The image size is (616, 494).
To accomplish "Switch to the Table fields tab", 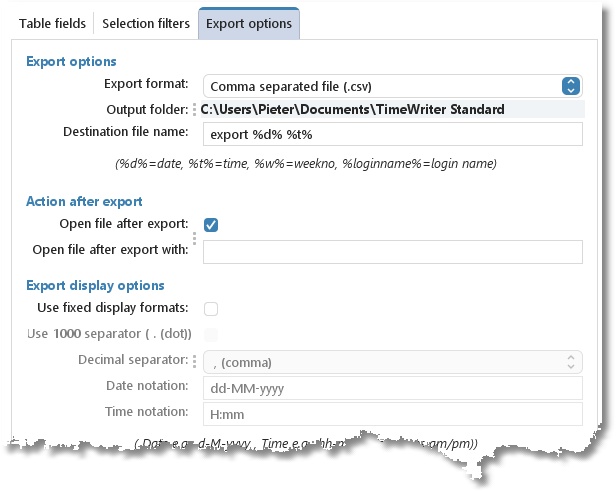I will [52, 24].
